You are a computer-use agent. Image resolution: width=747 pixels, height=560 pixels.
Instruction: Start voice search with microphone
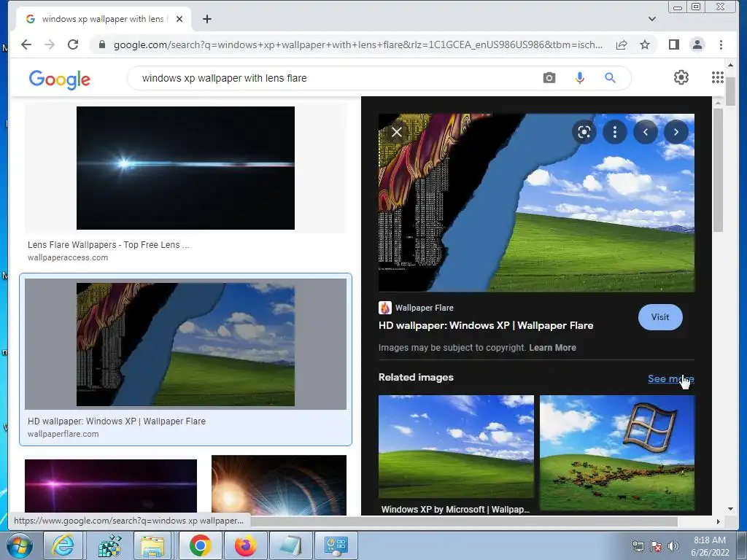point(579,77)
